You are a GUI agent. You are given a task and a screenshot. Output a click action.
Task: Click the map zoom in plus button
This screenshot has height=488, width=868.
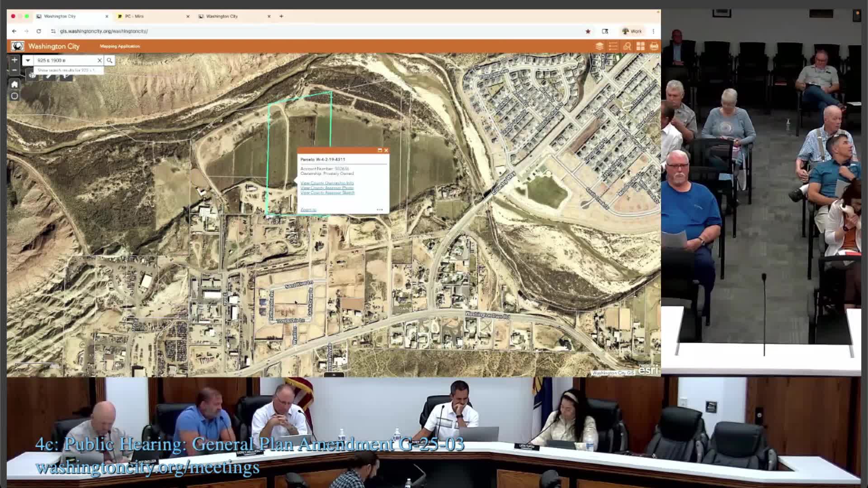pos(14,60)
